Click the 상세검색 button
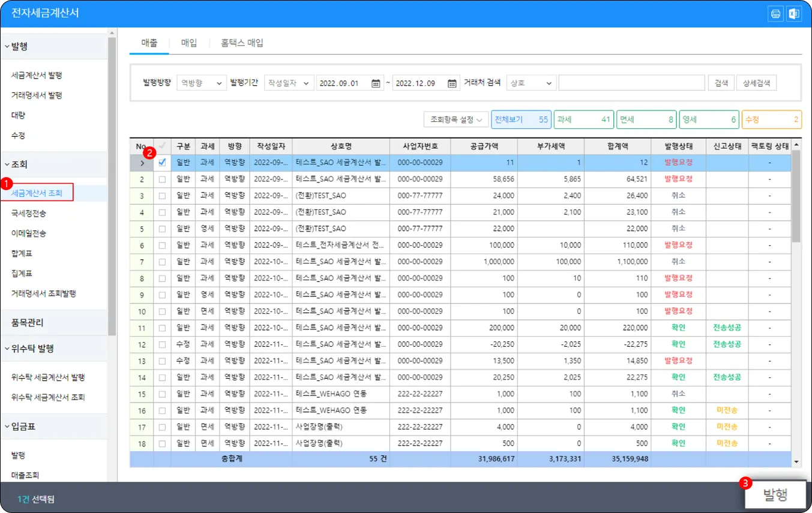 pyautogui.click(x=756, y=83)
